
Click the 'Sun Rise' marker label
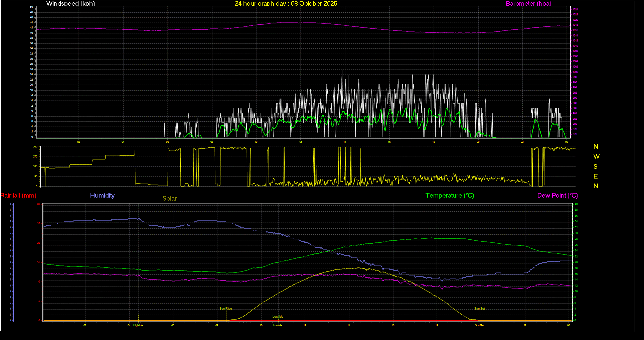point(225,309)
